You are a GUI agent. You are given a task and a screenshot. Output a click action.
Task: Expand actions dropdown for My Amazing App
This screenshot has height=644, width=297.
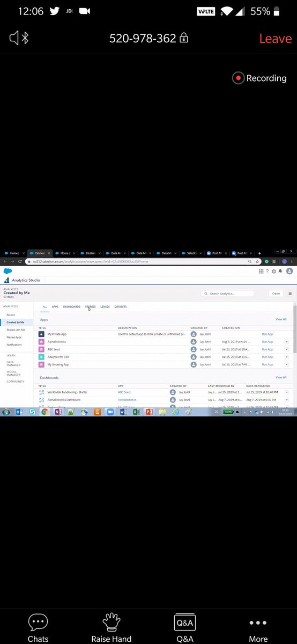pos(287,364)
